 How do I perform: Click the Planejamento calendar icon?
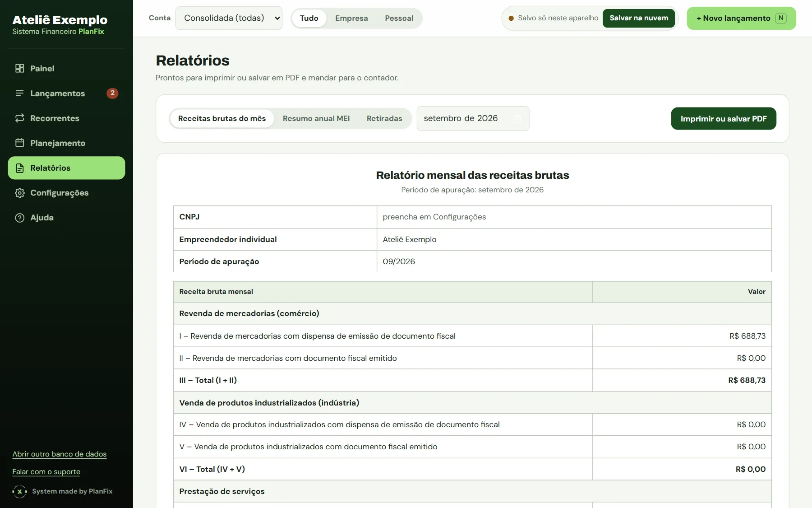(20, 143)
